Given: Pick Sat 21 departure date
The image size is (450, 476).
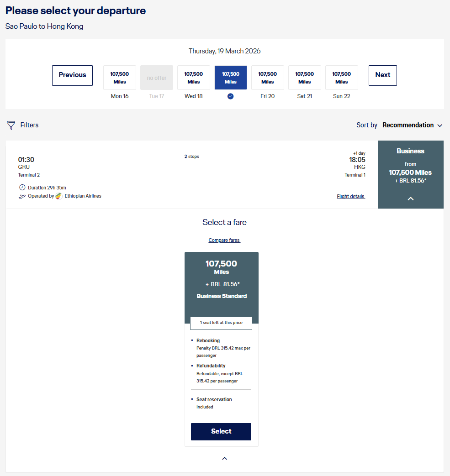Looking at the screenshot, I should 305,78.
